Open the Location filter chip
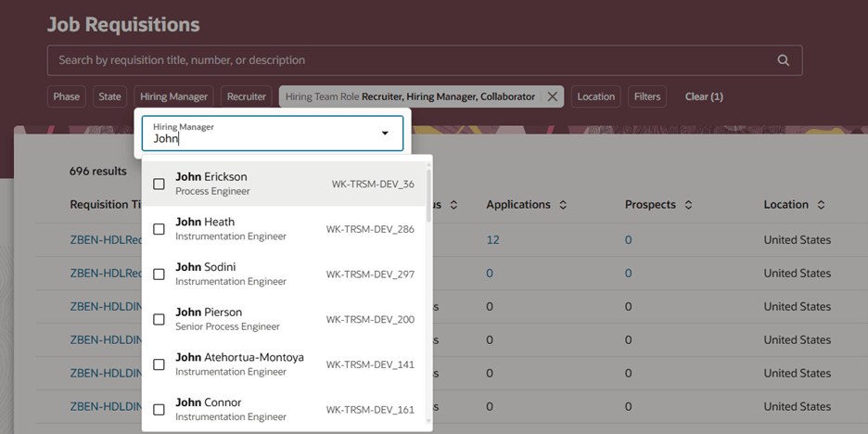 (x=595, y=96)
